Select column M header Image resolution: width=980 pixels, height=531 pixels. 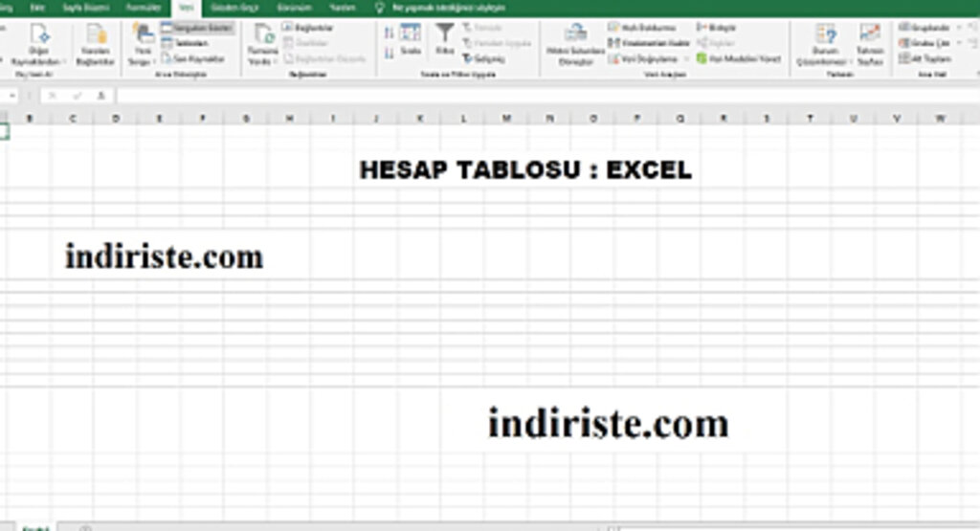coord(506,118)
